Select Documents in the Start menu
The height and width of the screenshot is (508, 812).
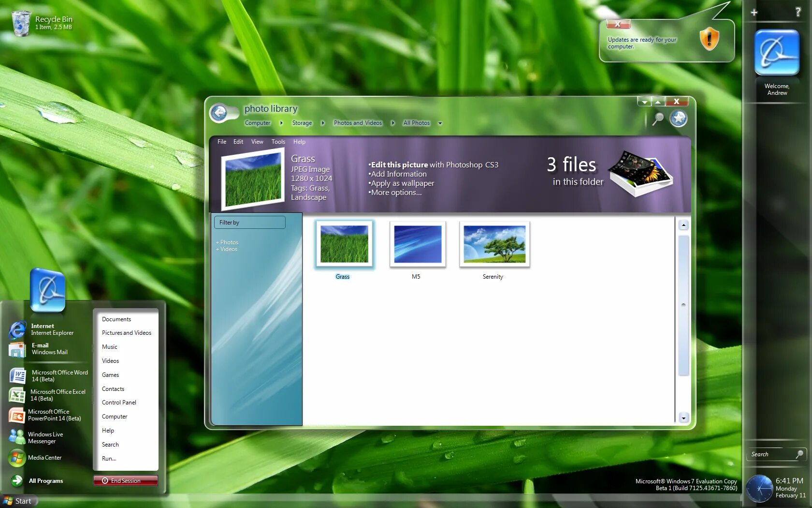(x=116, y=319)
